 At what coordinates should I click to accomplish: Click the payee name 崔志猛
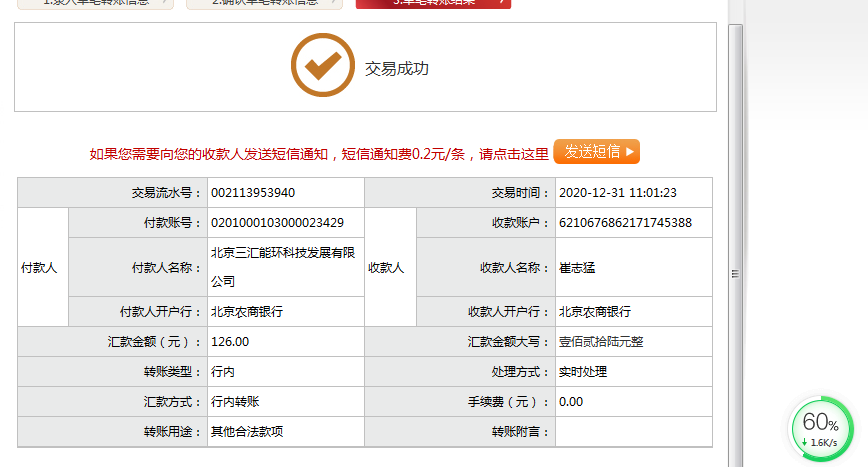(x=577, y=267)
